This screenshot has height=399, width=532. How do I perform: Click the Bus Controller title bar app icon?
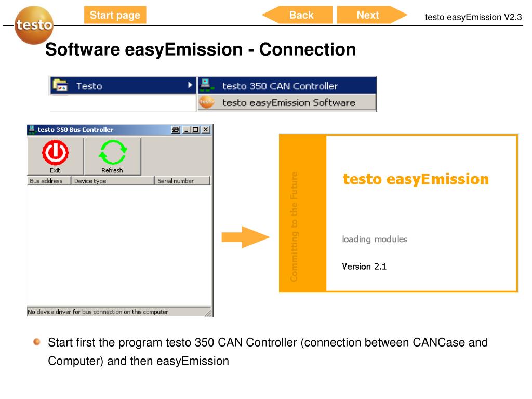coord(32,129)
